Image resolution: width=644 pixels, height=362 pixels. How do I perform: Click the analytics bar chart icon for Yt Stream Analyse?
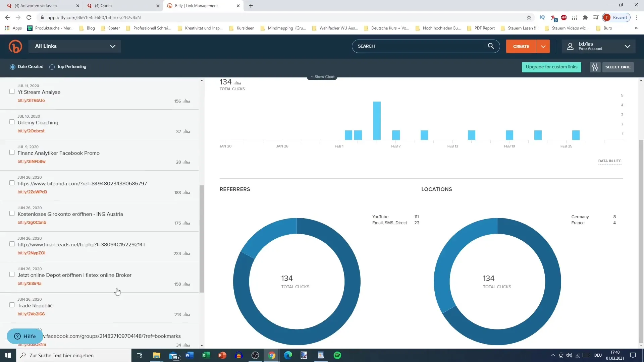pyautogui.click(x=186, y=101)
